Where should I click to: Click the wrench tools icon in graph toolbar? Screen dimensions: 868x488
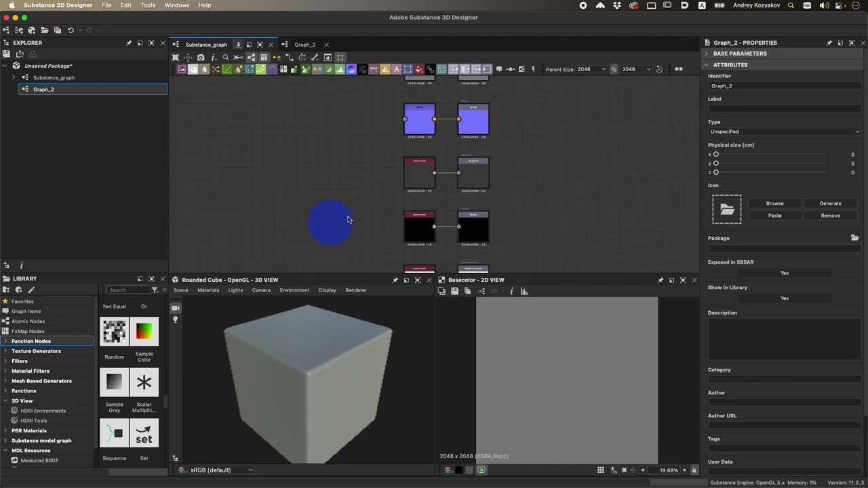pyautogui.click(x=315, y=58)
